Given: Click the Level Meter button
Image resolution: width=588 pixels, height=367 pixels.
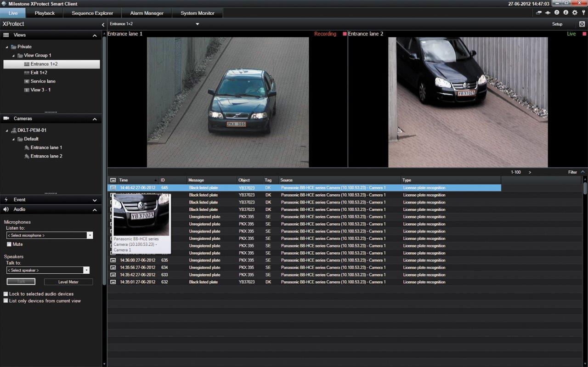Looking at the screenshot, I should [68, 282].
